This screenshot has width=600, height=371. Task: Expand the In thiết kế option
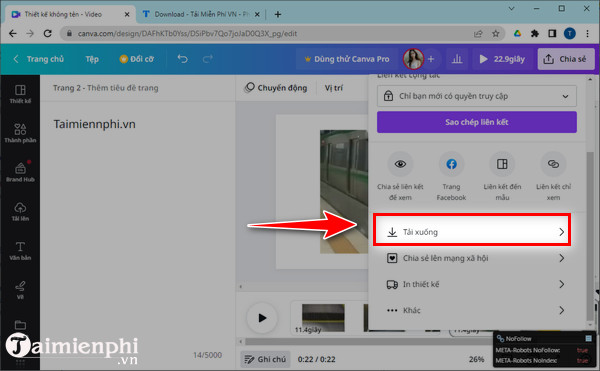pos(476,284)
